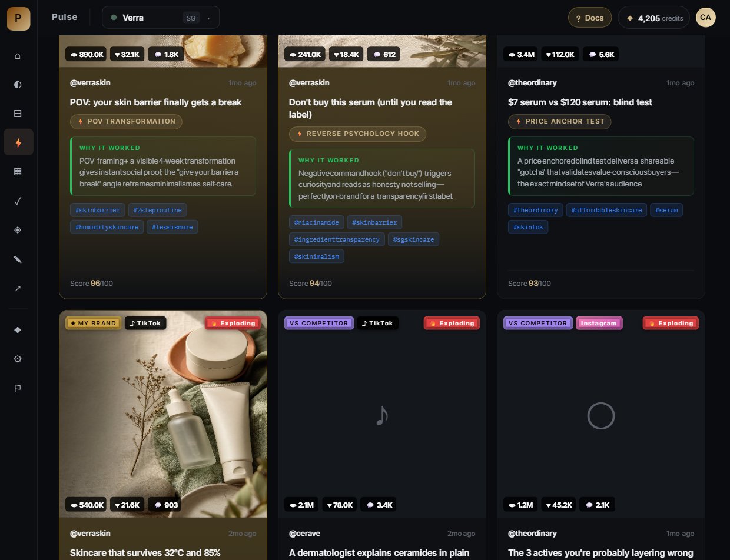Screen dimensions: 730x560
Task: Click the #sgskincare hashtag
Action: coord(414,239)
